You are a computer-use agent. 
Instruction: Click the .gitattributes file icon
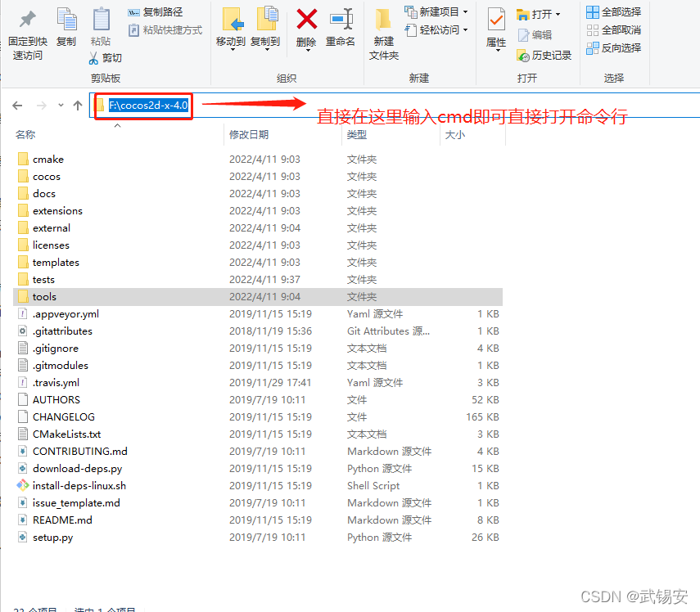pyautogui.click(x=23, y=331)
